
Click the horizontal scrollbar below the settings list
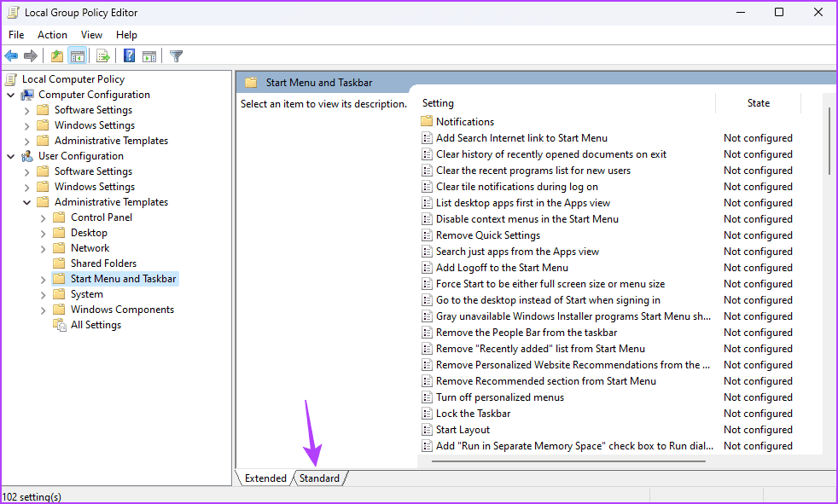pos(568,461)
